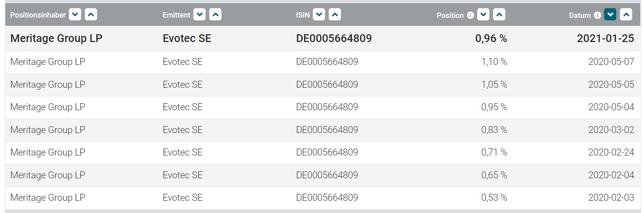Click the ISIN in the 2020-03-02 row
The width and height of the screenshot is (644, 213).
coord(327,130)
